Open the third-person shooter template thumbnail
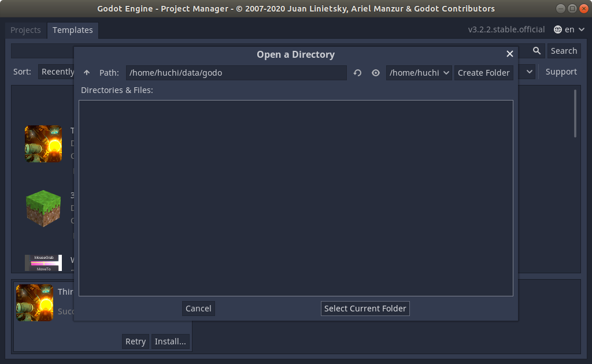This screenshot has width=592, height=364. tap(43, 144)
